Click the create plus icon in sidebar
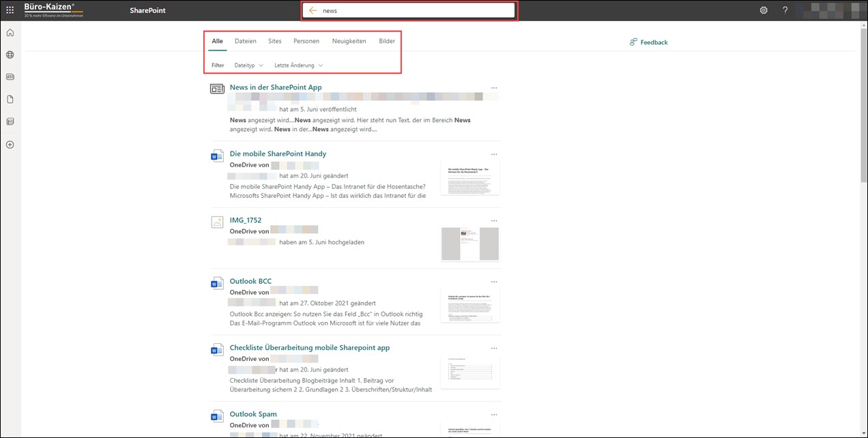This screenshot has width=868, height=438. [10, 145]
